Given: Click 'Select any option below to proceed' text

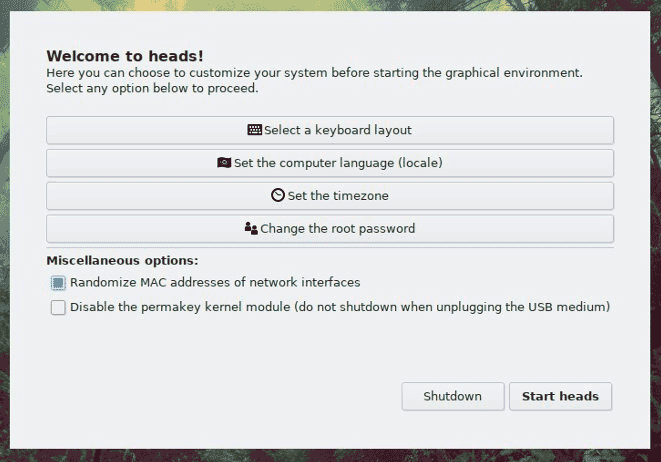Looking at the screenshot, I should pyautogui.click(x=152, y=88).
